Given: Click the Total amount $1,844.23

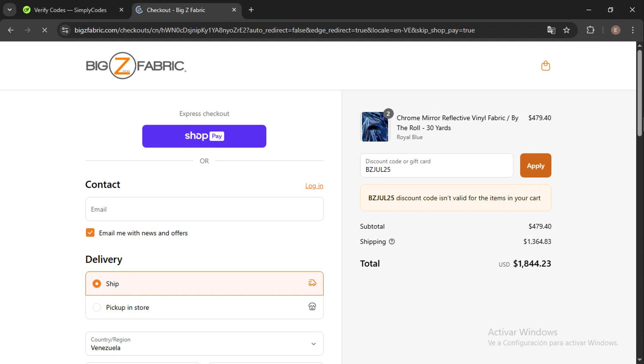Looking at the screenshot, I should [x=532, y=263].
